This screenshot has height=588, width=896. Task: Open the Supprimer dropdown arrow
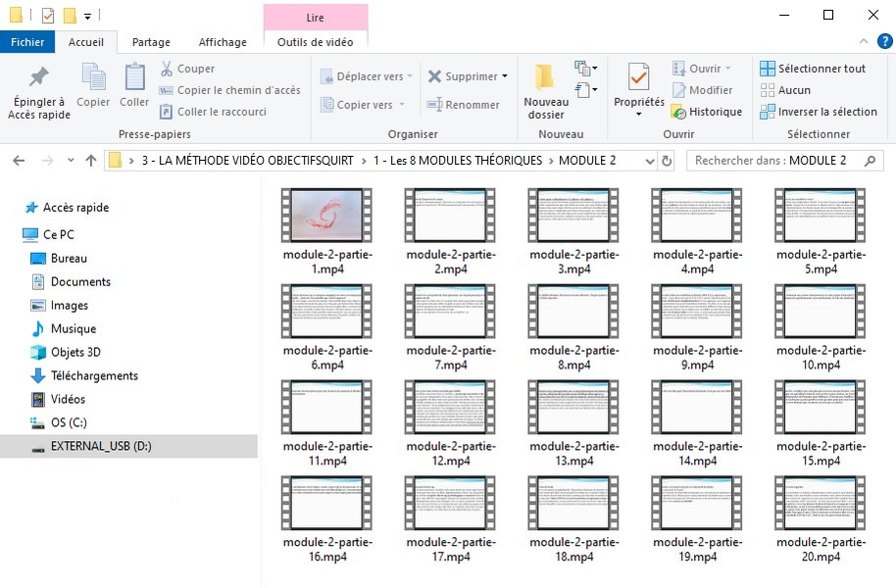click(505, 76)
